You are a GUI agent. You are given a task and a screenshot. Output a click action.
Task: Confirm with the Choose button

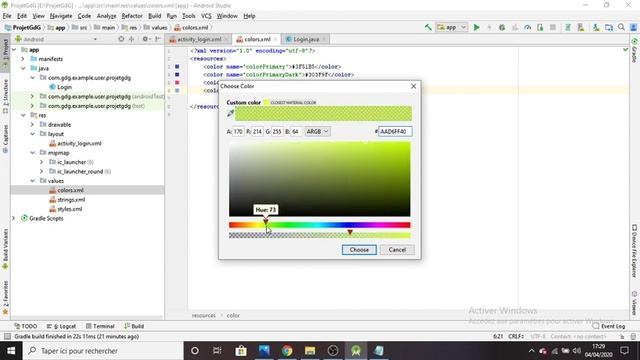[359, 250]
